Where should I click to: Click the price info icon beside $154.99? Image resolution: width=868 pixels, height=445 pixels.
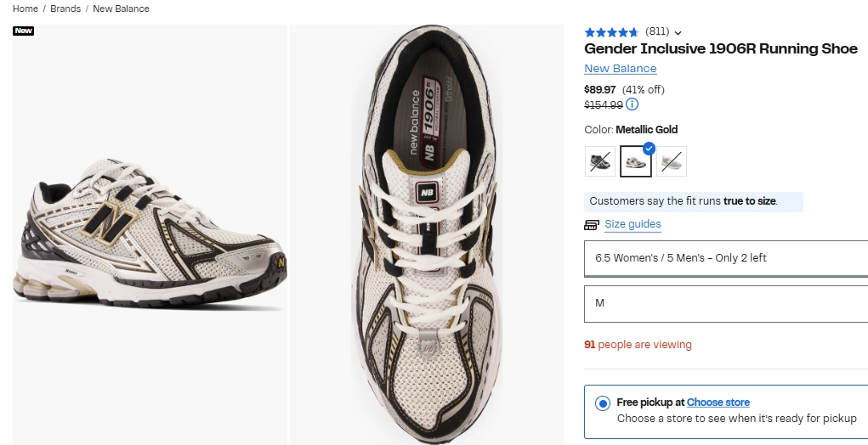[x=632, y=105]
